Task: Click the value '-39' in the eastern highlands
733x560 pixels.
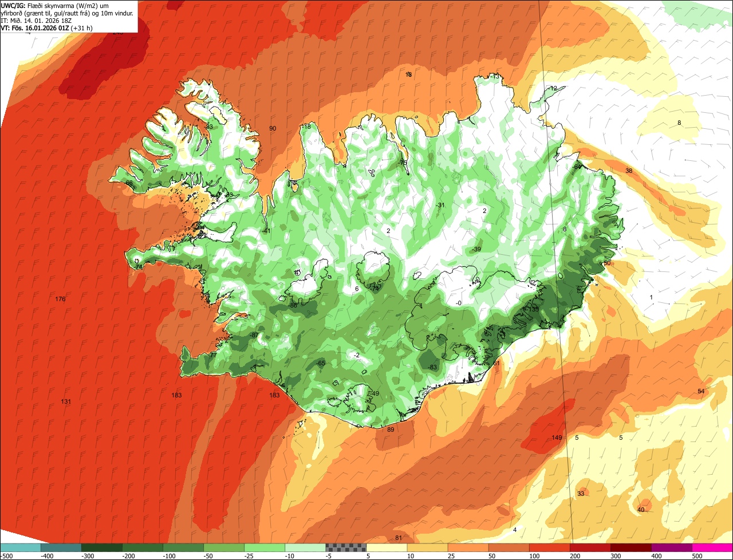Action: pos(476,250)
